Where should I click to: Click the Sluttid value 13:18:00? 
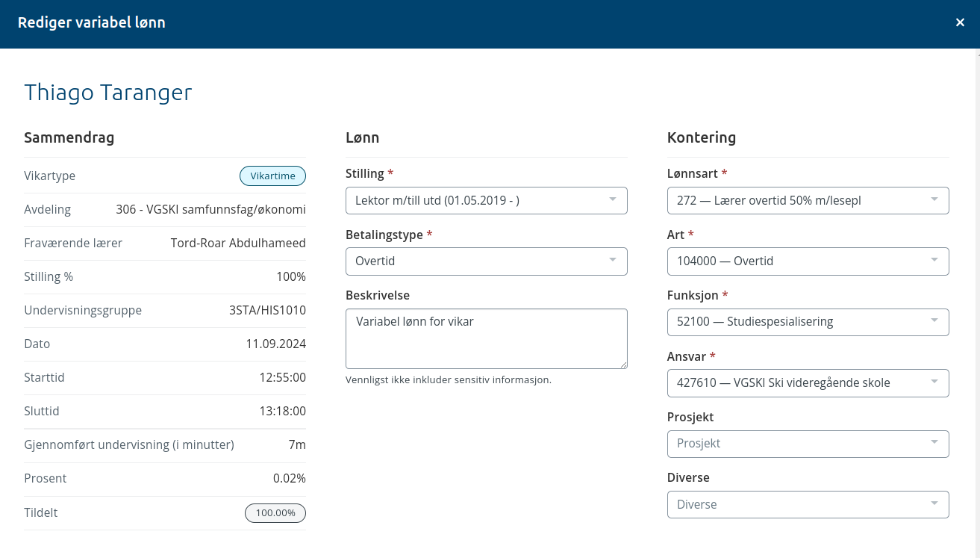click(x=283, y=412)
